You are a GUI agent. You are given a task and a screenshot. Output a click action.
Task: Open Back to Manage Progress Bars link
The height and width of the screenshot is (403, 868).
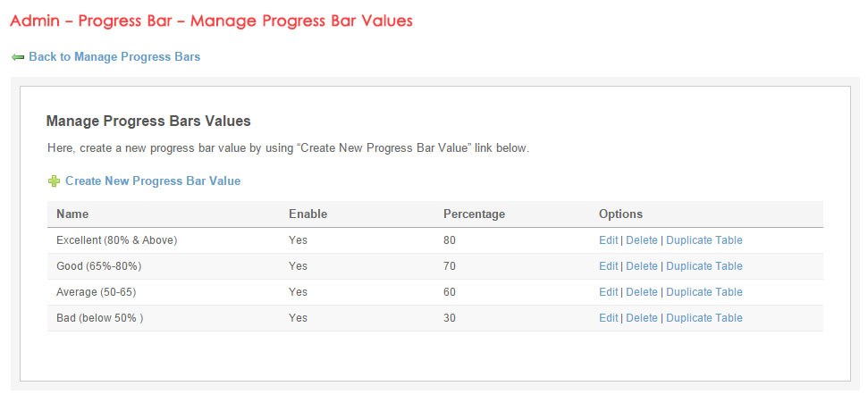[114, 57]
